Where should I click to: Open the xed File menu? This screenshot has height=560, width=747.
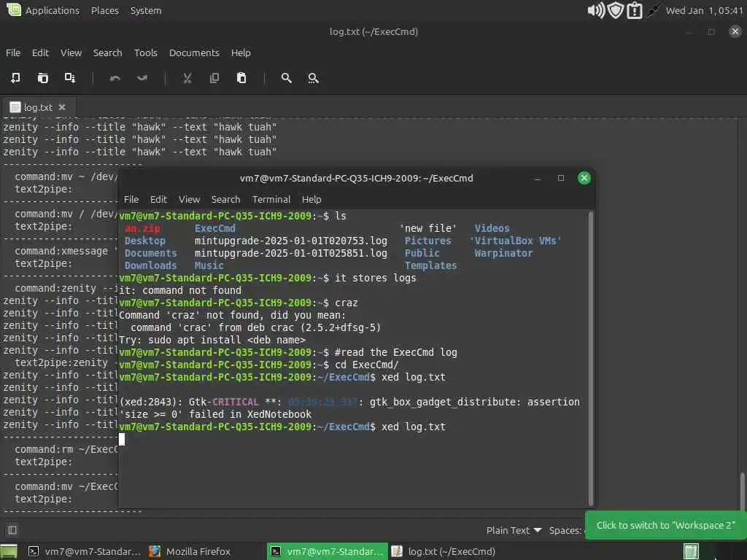click(13, 52)
